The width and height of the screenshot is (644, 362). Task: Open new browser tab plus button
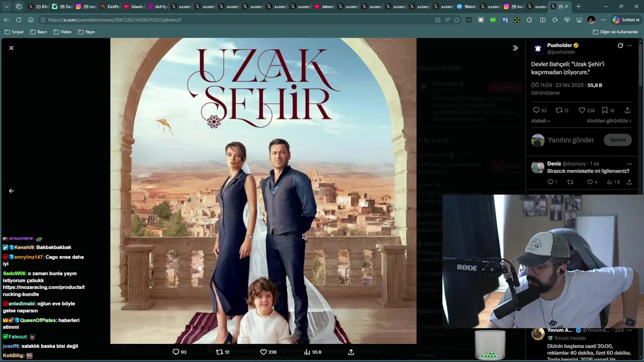(x=579, y=7)
